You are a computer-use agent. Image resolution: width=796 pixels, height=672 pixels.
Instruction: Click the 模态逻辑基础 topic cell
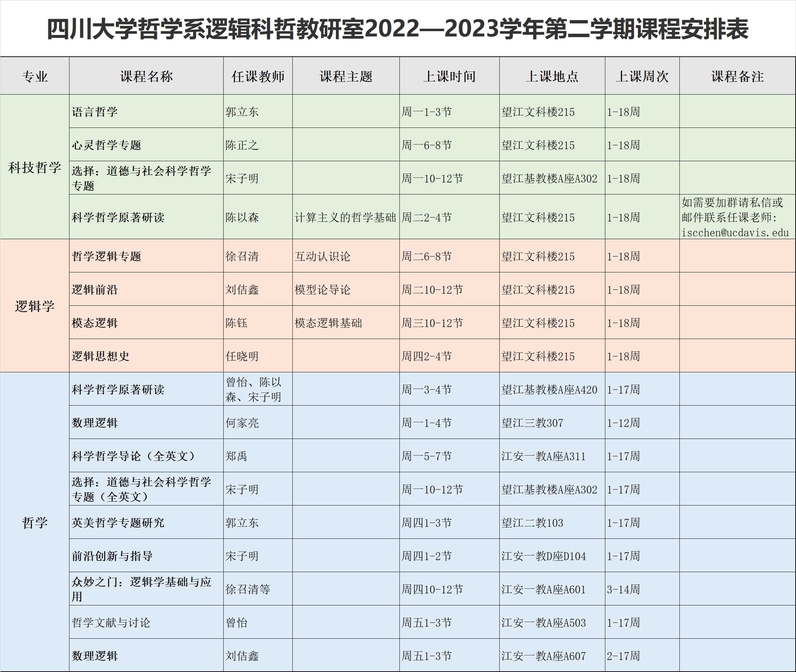[328, 323]
